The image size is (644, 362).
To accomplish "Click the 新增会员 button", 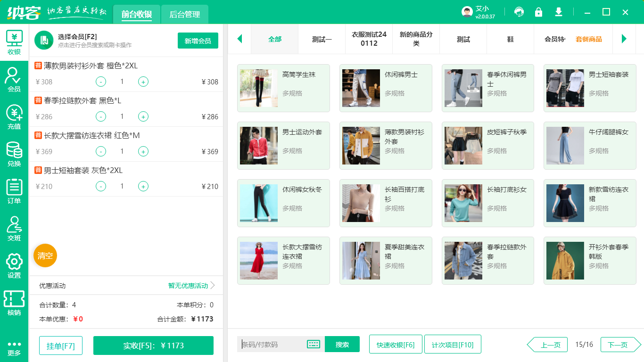I will 198,41.
